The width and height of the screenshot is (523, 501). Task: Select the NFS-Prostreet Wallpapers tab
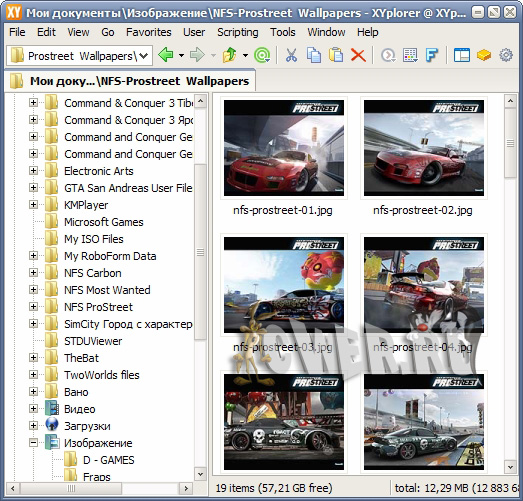[130, 81]
